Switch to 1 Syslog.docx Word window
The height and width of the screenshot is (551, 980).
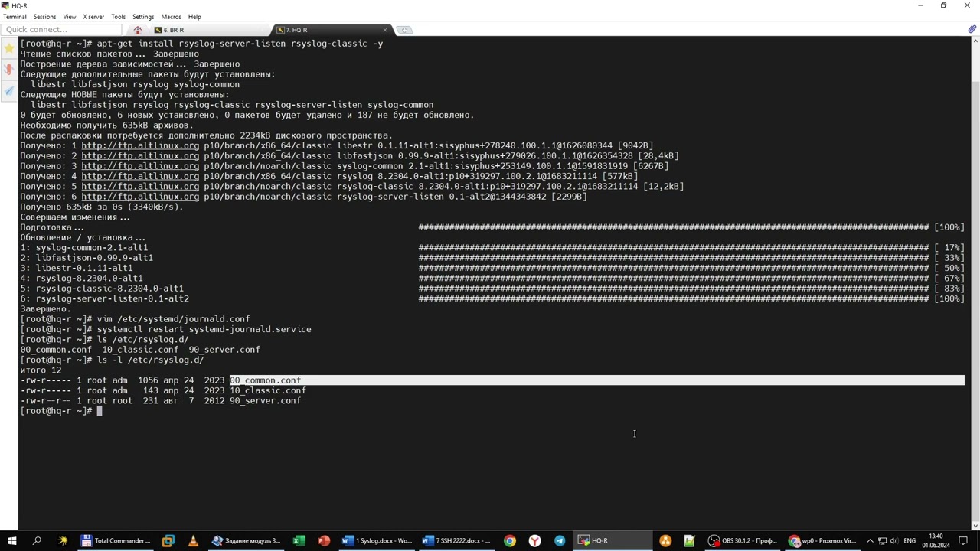point(377,540)
